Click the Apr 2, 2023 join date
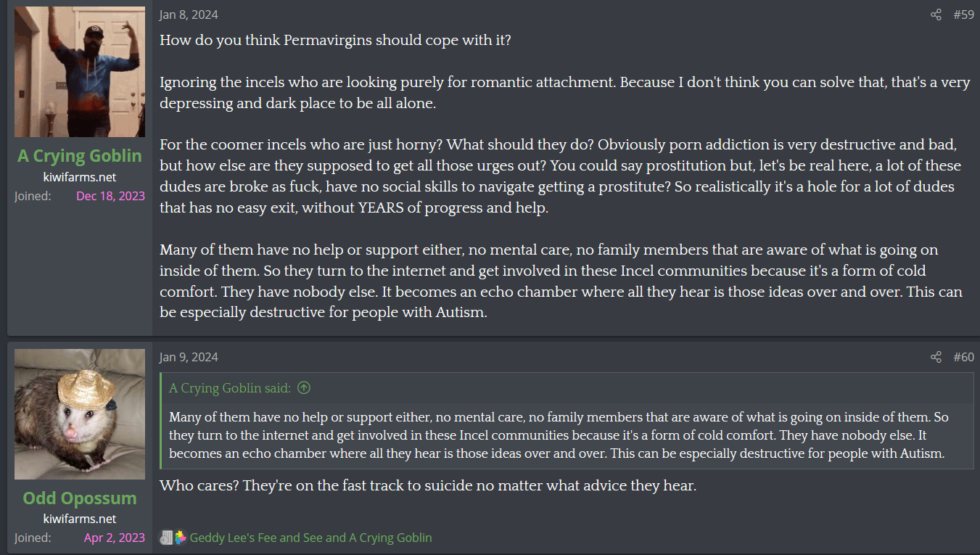 [x=114, y=538]
